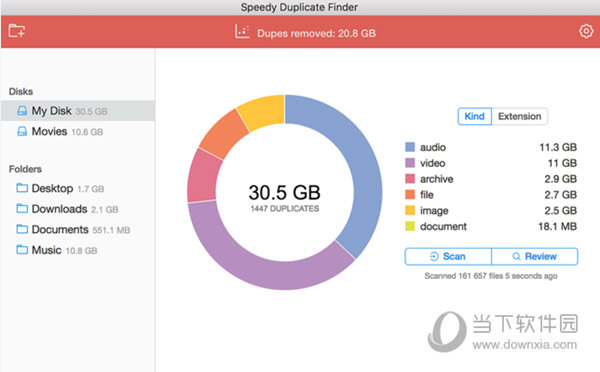The width and height of the screenshot is (600, 372).
Task: Click the document legend label
Action: click(x=443, y=226)
